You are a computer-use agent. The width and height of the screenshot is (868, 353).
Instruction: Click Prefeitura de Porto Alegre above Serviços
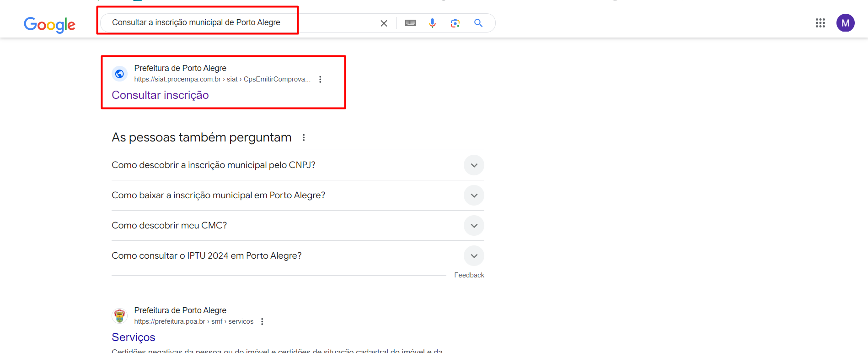pyautogui.click(x=180, y=310)
